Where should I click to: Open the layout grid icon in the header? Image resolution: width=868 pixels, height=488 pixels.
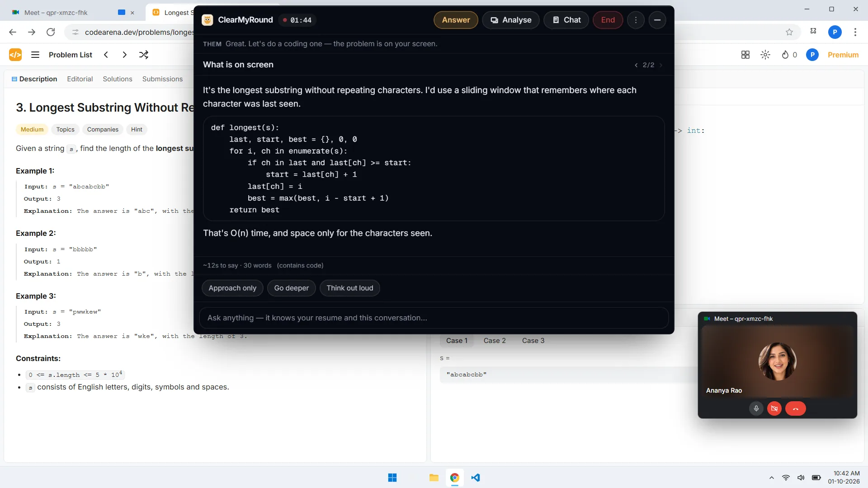pyautogui.click(x=745, y=55)
